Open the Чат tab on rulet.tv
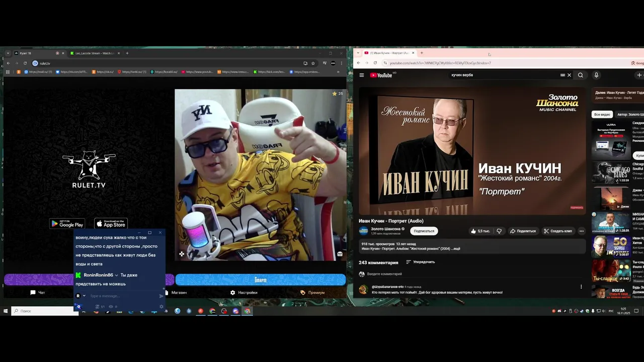 (38, 293)
